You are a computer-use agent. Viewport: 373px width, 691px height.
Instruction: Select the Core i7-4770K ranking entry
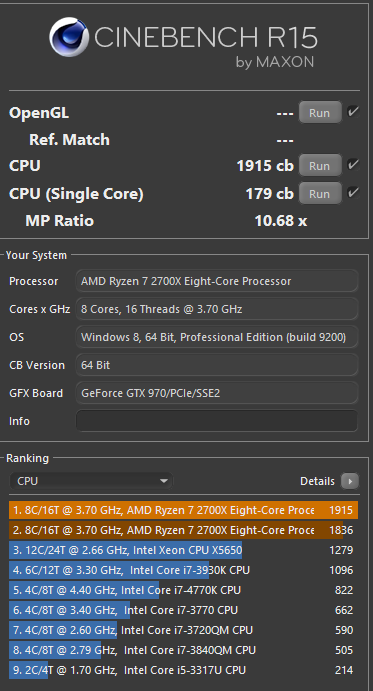pyautogui.click(x=183, y=590)
